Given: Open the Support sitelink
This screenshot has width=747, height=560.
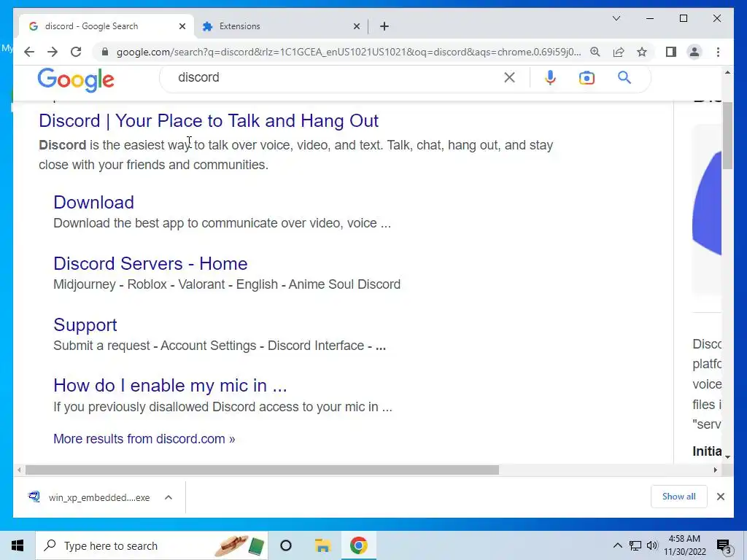Looking at the screenshot, I should [x=85, y=324].
